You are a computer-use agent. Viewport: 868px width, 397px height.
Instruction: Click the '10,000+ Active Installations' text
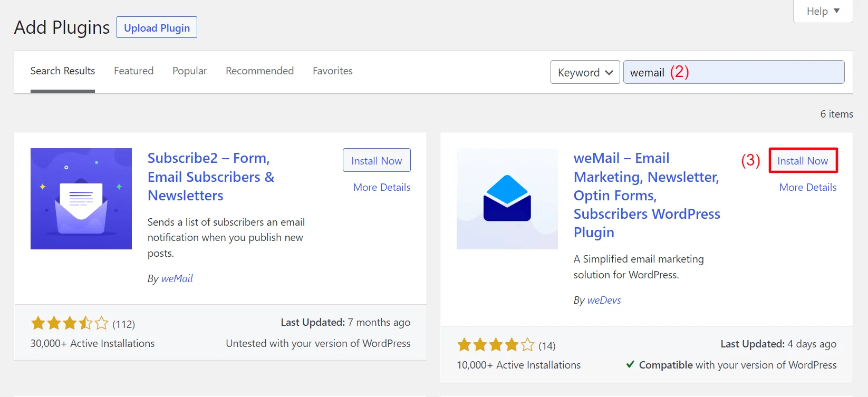point(519,365)
